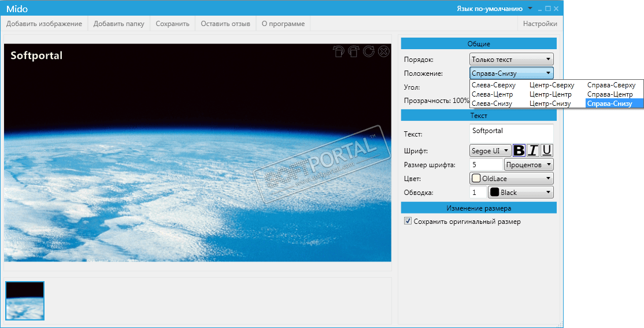The image size is (644, 328).
Task: Choose 'Центр-Центр' position option
Action: tap(550, 94)
